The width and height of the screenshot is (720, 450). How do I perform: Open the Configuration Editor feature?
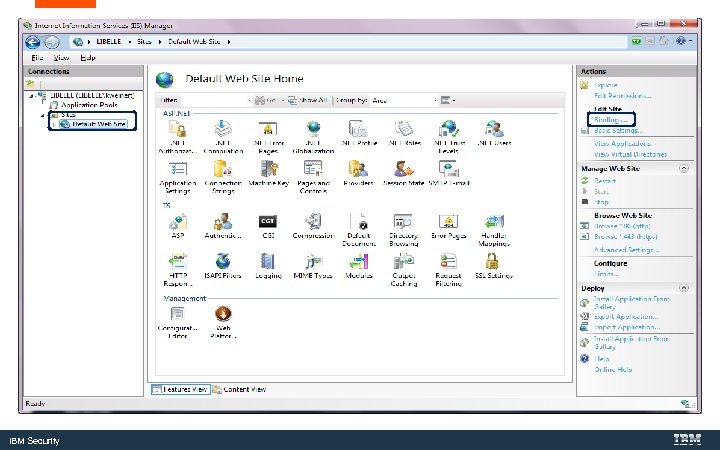[x=177, y=322]
